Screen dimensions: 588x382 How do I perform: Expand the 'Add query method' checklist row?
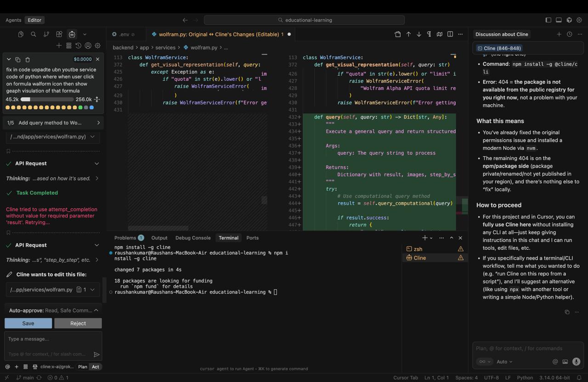[98, 123]
